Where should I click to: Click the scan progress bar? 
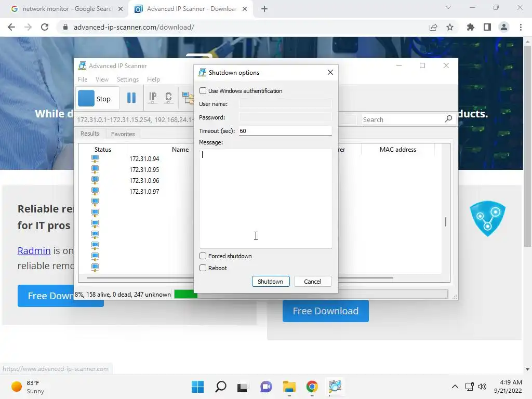311,294
